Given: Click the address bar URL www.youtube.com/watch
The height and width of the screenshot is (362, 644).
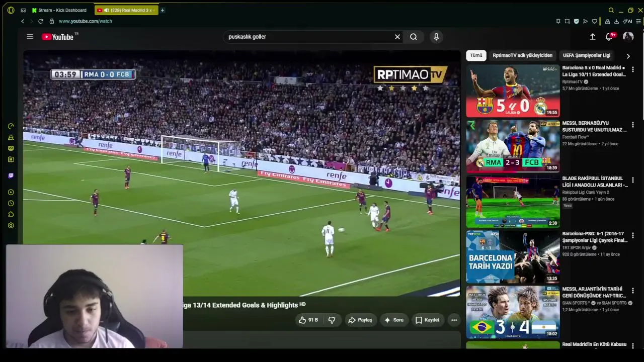Looking at the screenshot, I should [x=86, y=21].
